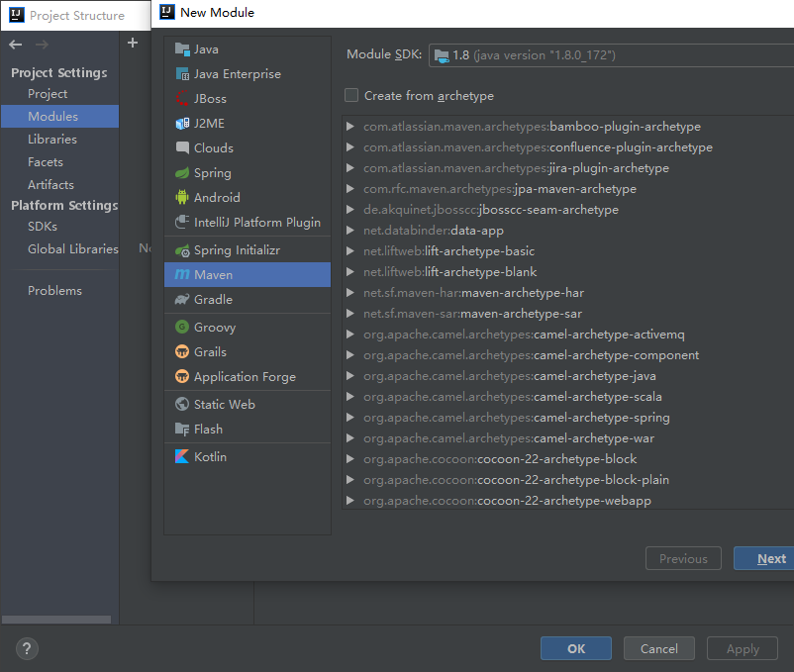Expand jira-plugin-archetype entry
Viewport: 794px width, 672px height.
coord(349,168)
